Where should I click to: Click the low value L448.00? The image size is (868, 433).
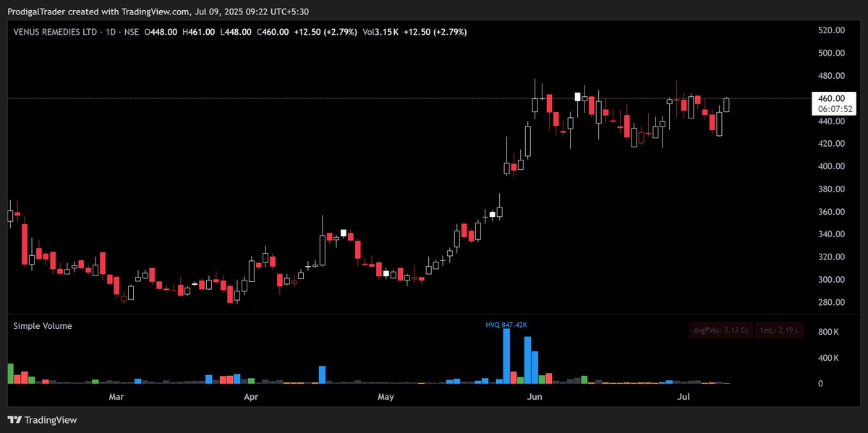click(x=235, y=32)
